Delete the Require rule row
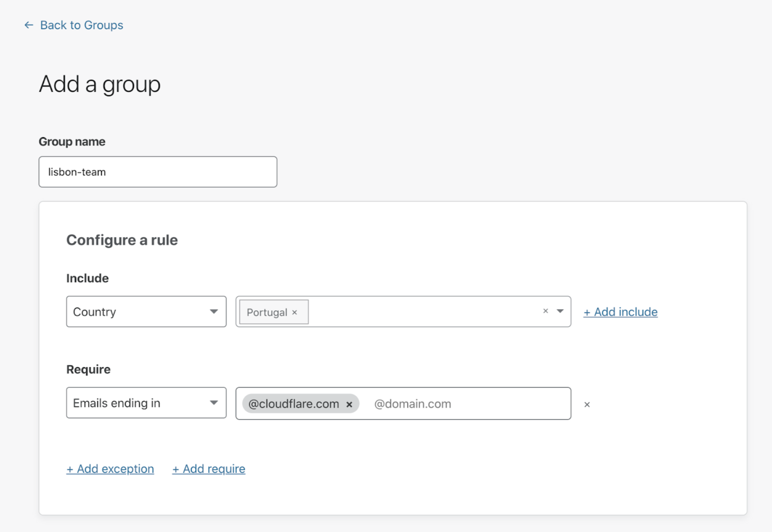Screen dimensions: 772x532 587,404
